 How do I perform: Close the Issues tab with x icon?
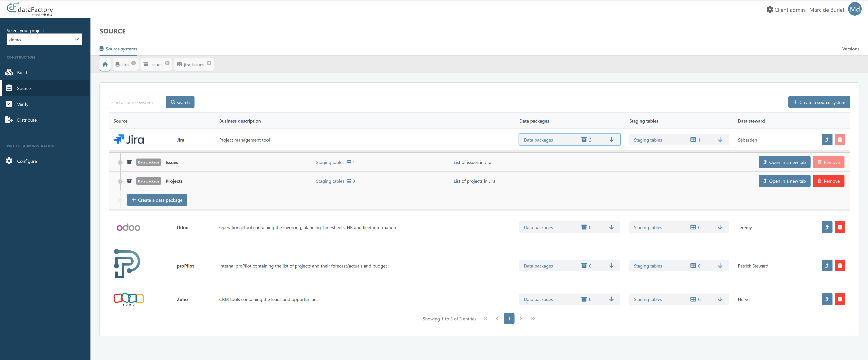click(x=167, y=63)
